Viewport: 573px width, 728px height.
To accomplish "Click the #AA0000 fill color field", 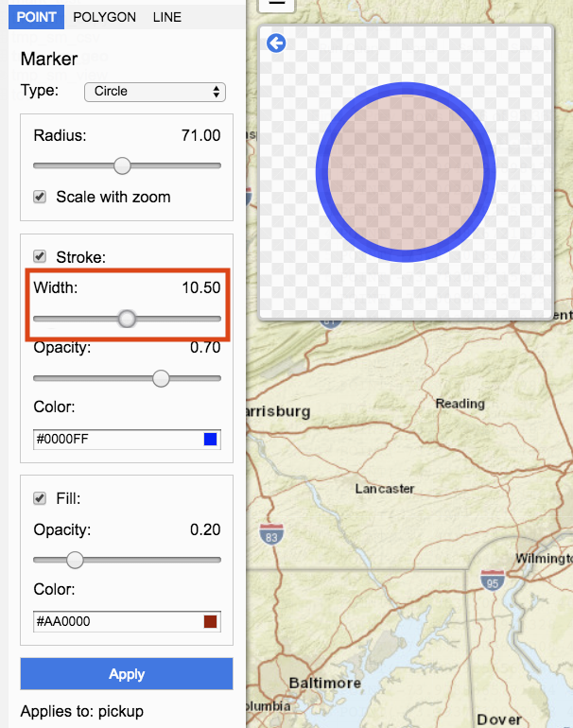I will coord(127,622).
